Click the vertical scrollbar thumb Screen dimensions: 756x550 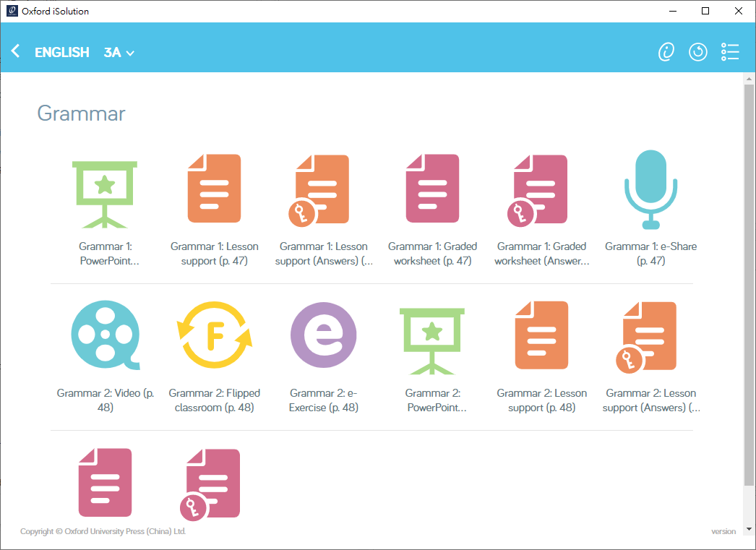point(748,285)
